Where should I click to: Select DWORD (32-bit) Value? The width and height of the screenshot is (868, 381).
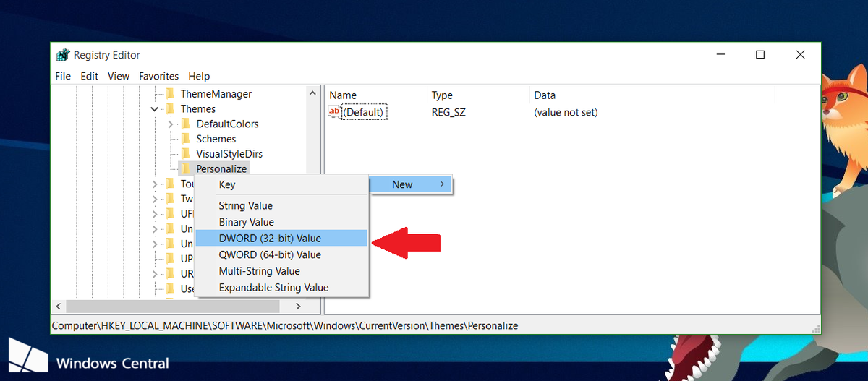283,238
